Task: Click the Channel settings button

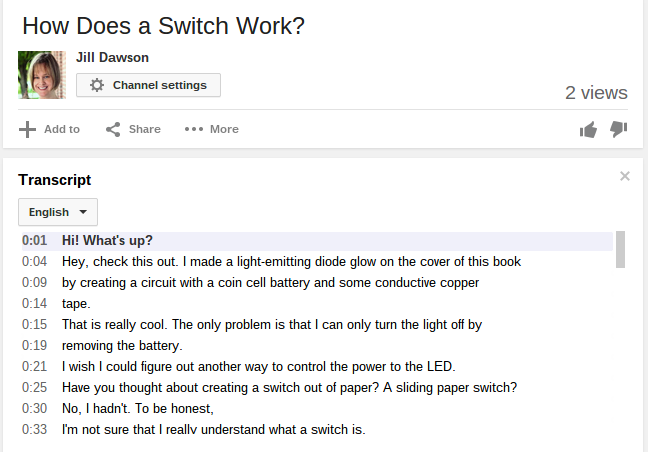Action: click(x=148, y=85)
